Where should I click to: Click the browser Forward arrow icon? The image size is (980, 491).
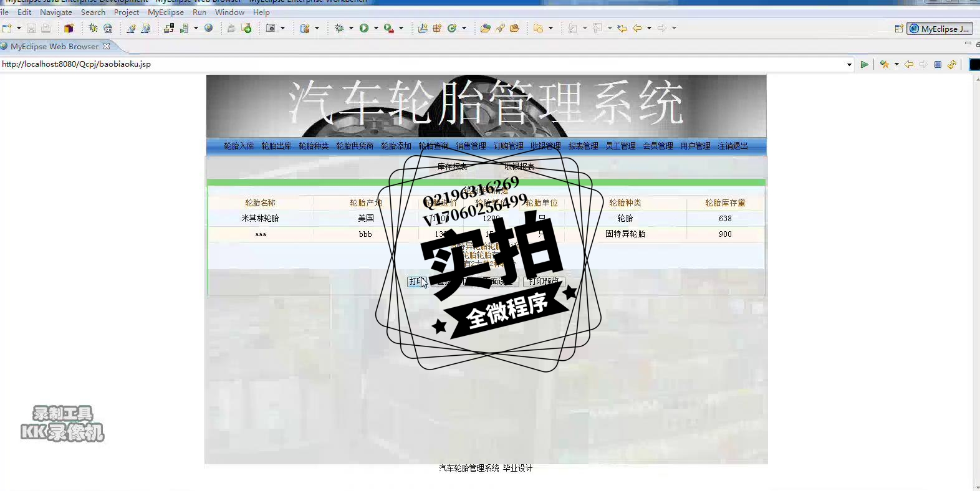[923, 64]
